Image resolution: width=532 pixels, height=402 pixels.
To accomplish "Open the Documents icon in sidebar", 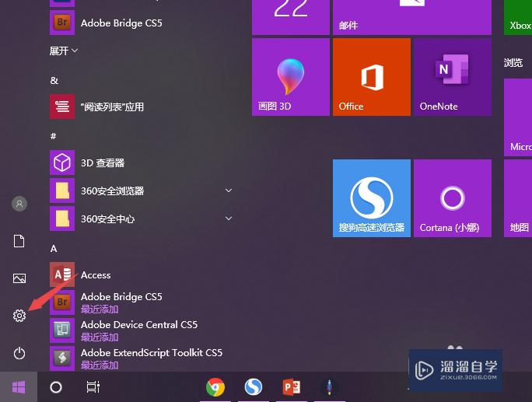I will coord(19,241).
